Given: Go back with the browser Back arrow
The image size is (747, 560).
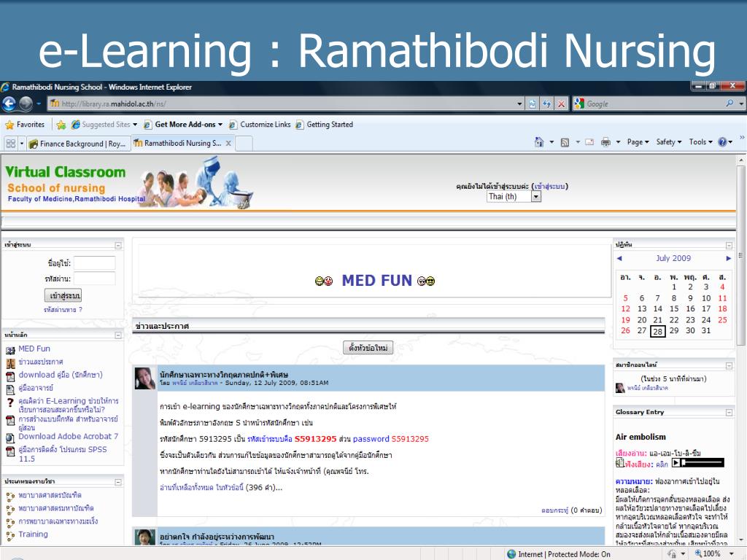Looking at the screenshot, I should click(9, 104).
